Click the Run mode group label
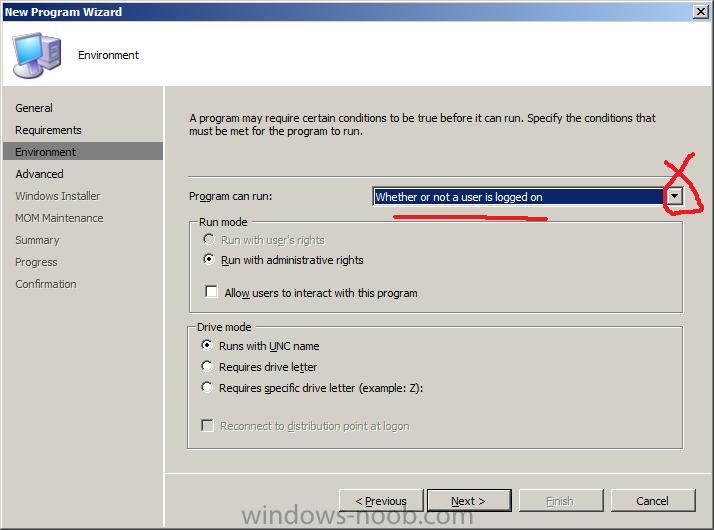Viewport: 714px width, 530px height. pos(223,222)
